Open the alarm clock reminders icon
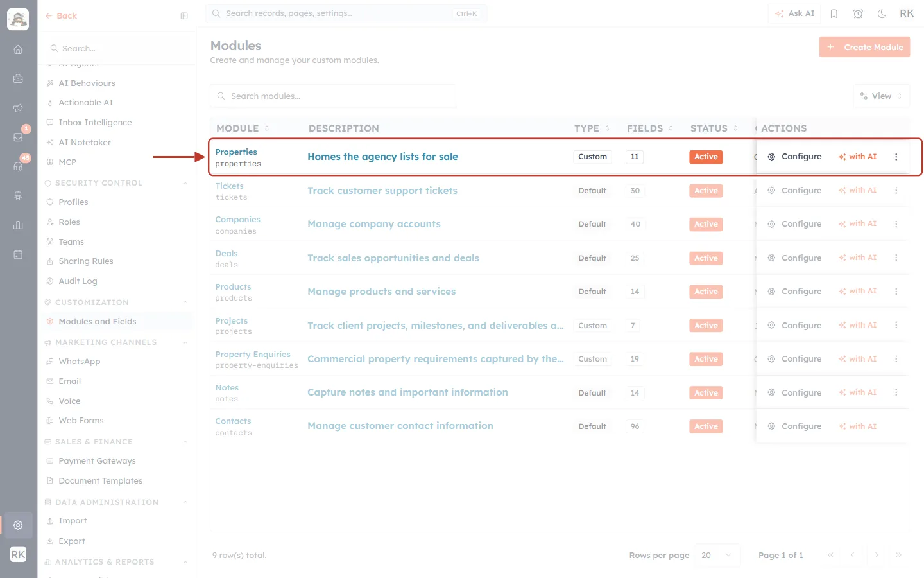The image size is (924, 578). [858, 13]
